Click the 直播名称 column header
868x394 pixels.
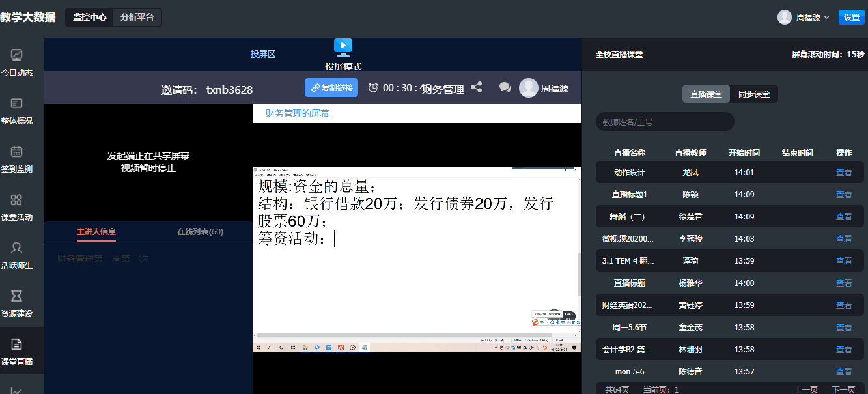tap(630, 153)
